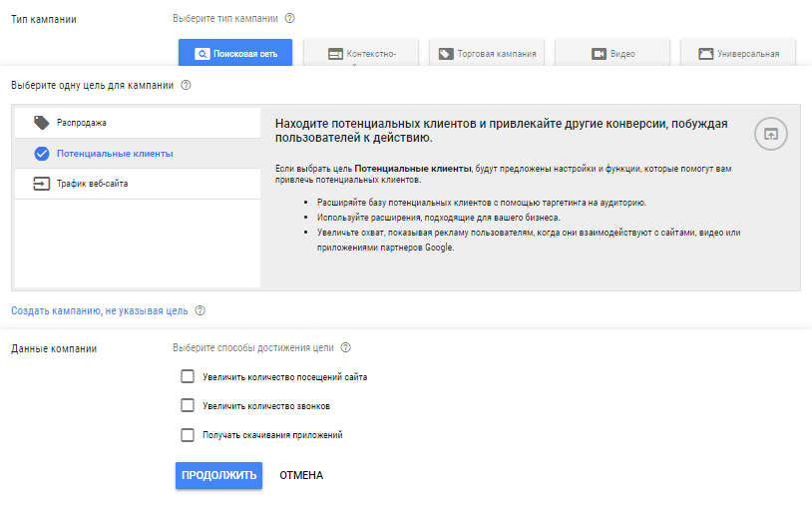Pick the Видео campaign type
This screenshot has height=515, width=812.
612,54
